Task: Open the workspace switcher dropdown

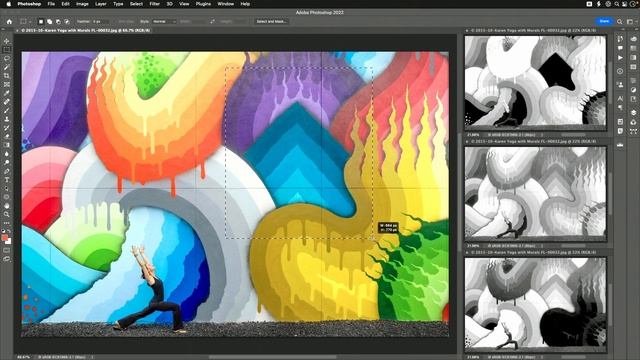Action: pyautogui.click(x=630, y=21)
